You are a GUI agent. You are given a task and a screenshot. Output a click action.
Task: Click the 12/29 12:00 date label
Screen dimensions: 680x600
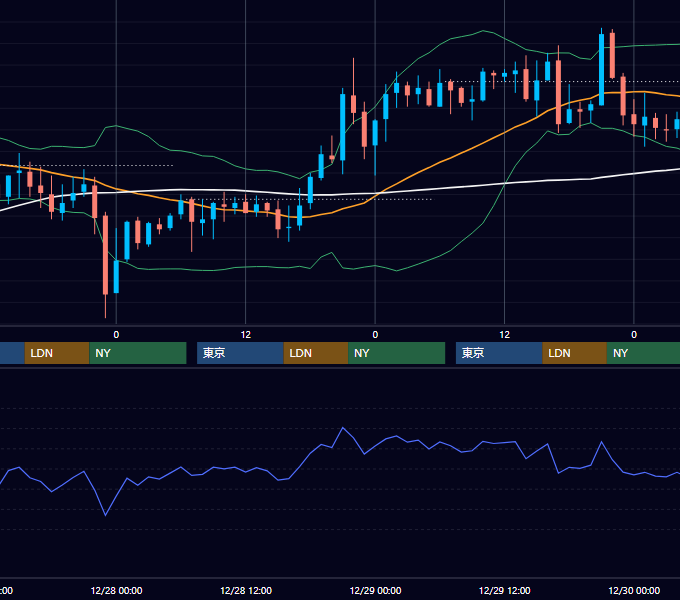tap(504, 590)
